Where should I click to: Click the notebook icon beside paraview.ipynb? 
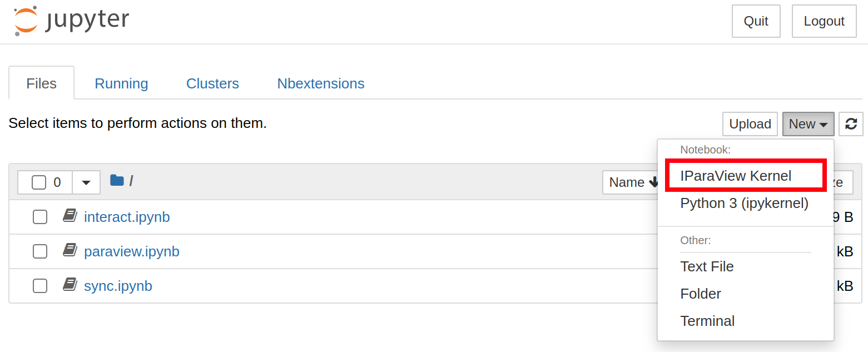pyautogui.click(x=70, y=251)
